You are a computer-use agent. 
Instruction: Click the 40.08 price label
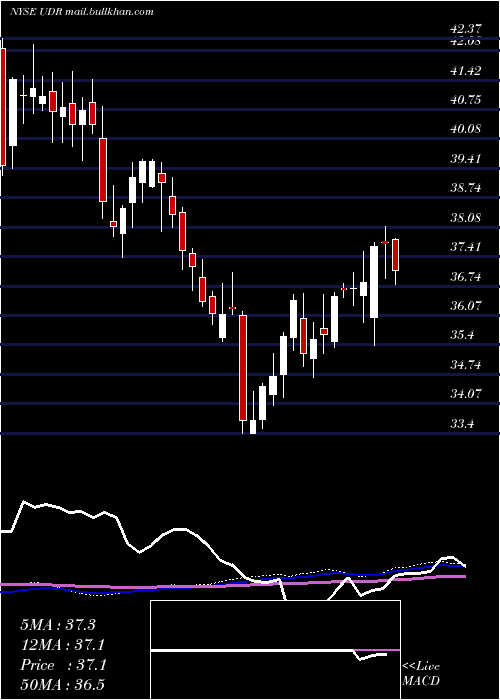466,129
